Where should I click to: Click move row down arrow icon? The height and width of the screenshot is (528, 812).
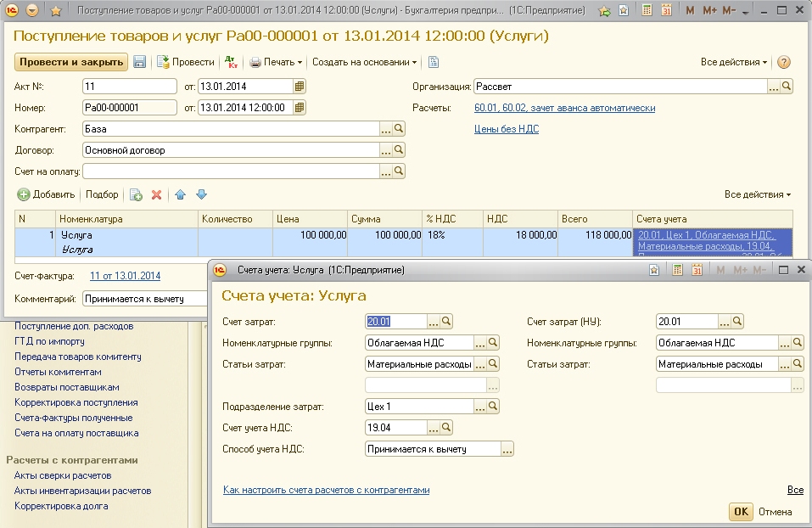point(201,195)
